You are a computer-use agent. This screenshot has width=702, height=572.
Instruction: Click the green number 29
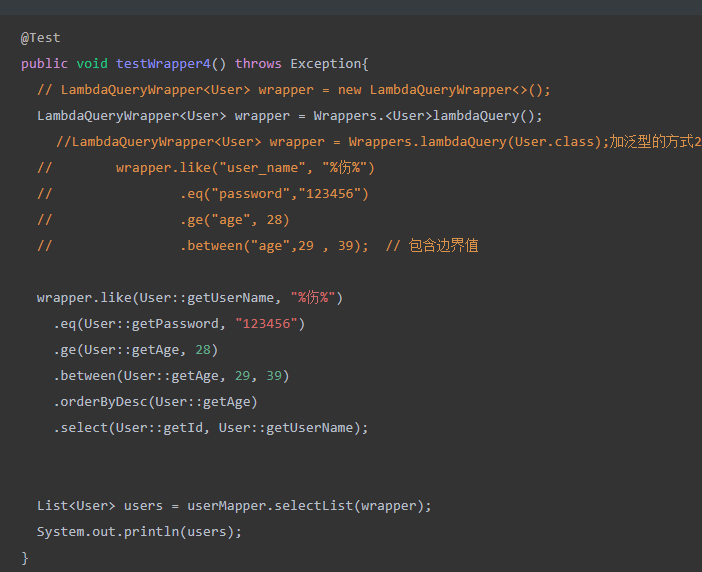[x=242, y=375]
